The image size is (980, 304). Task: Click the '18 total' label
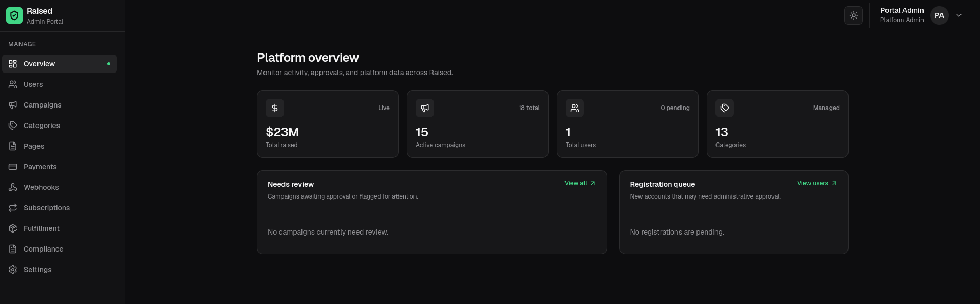529,108
